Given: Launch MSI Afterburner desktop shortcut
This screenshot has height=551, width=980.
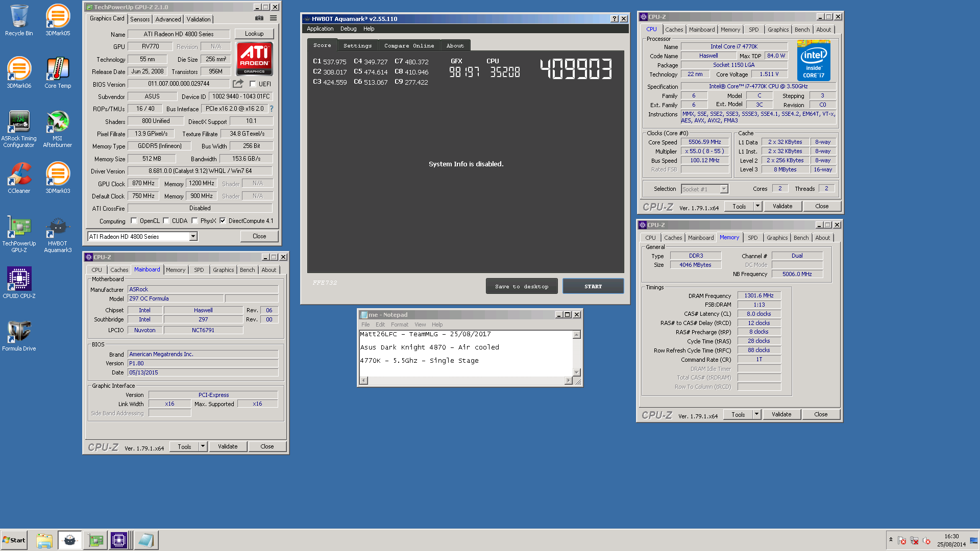Looking at the screenshot, I should click(58, 129).
